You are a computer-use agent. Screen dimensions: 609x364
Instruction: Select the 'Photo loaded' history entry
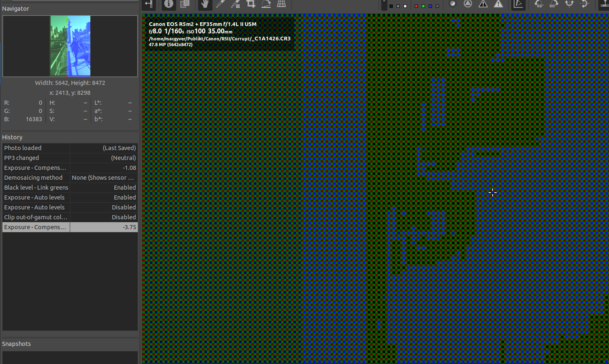[x=35, y=148]
